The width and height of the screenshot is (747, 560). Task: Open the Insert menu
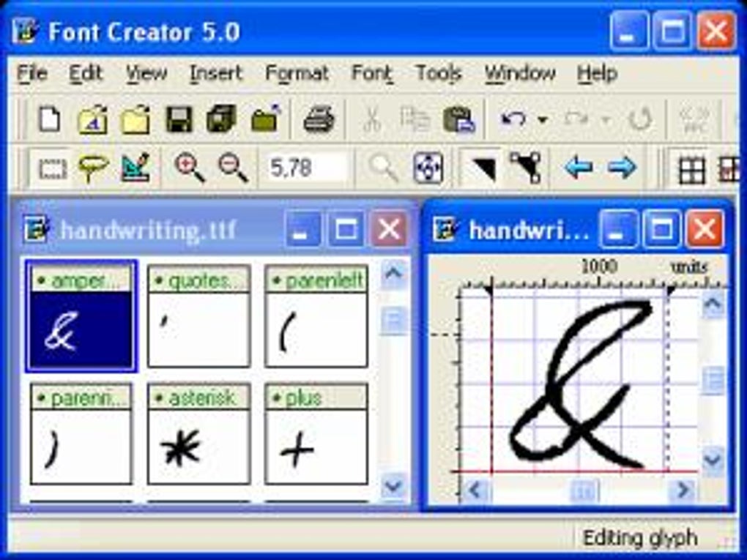(215, 73)
